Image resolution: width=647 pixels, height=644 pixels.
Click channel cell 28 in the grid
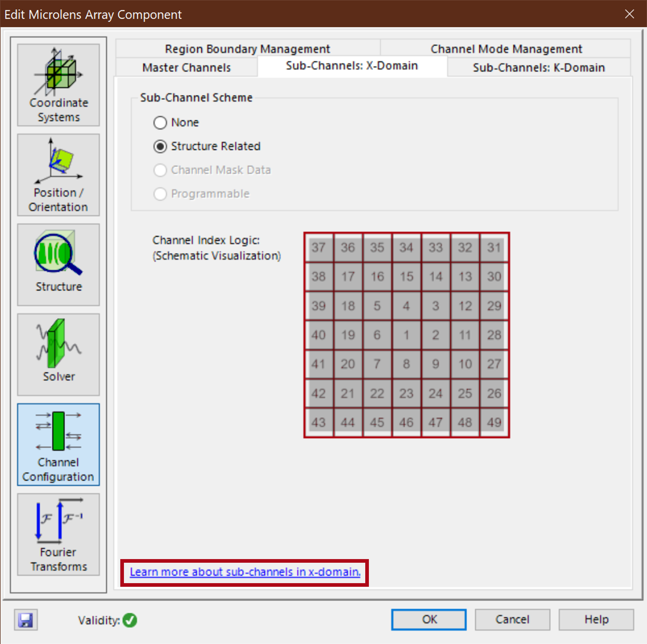494,335
